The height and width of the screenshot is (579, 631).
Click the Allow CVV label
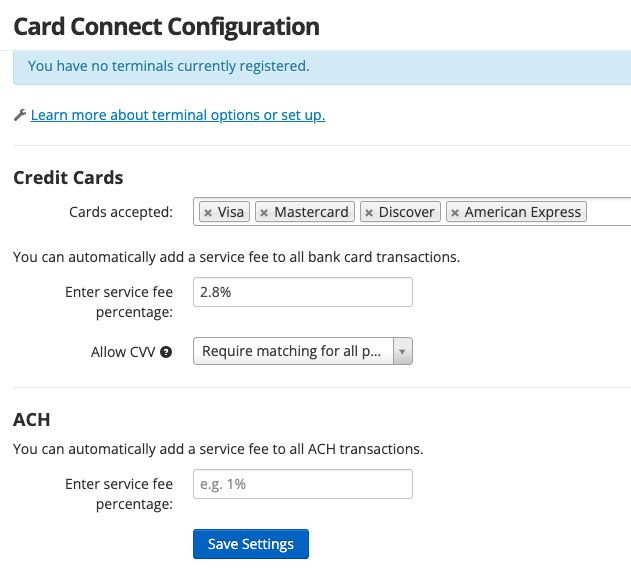123,352
